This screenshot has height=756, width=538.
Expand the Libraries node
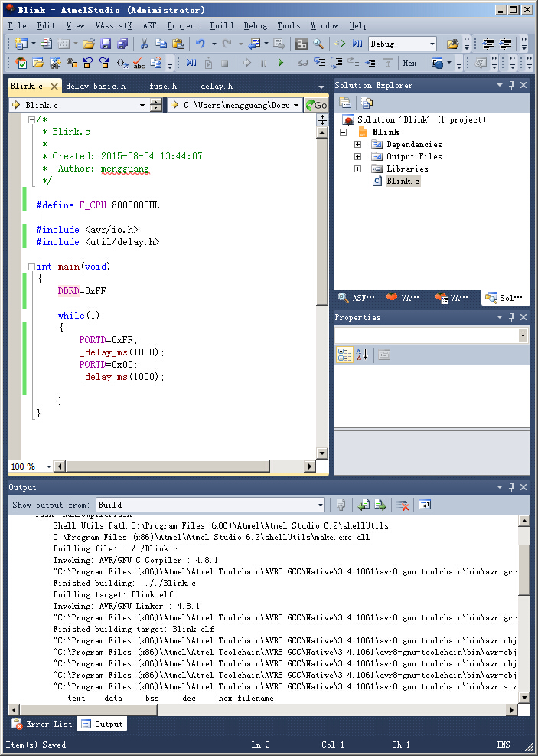[357, 169]
